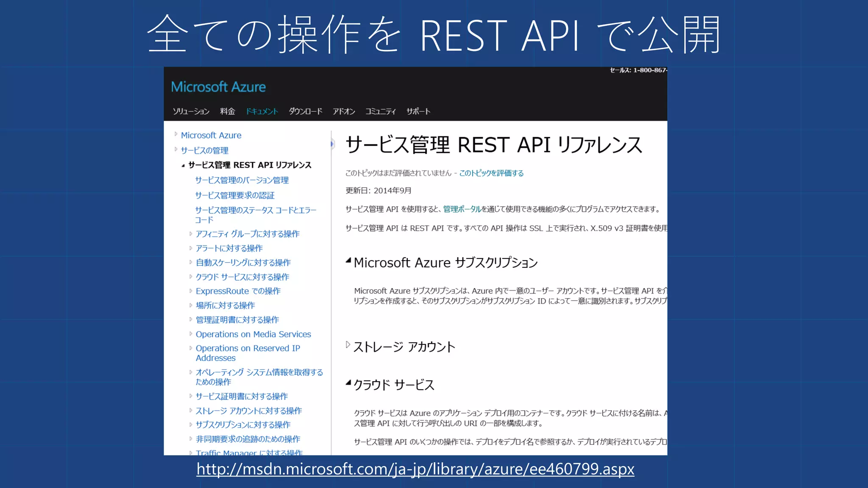Click このトピックを評価する link
This screenshot has height=488, width=868.
click(492, 173)
